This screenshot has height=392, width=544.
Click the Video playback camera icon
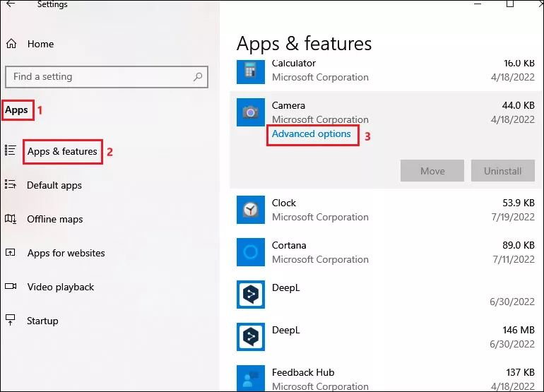tap(11, 286)
